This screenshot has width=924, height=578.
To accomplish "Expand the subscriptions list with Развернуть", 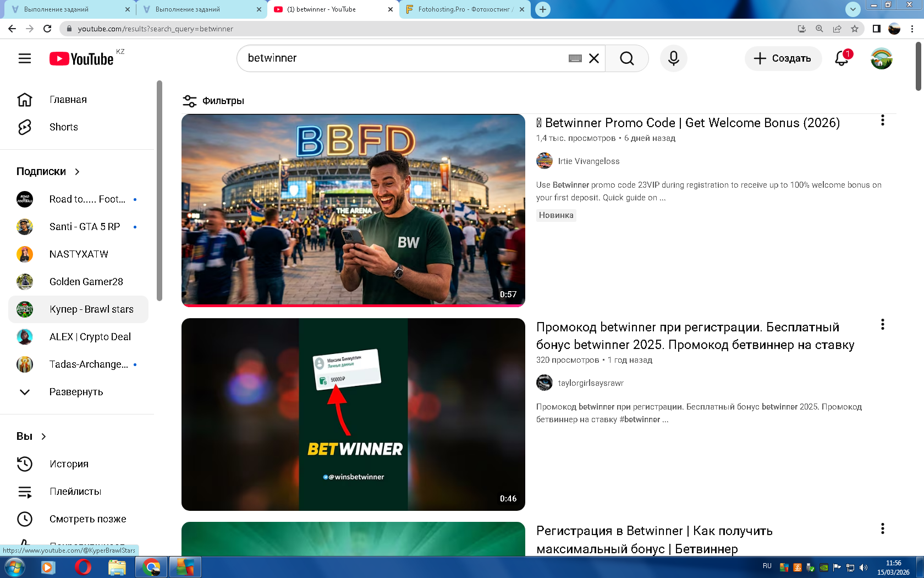I will click(76, 392).
